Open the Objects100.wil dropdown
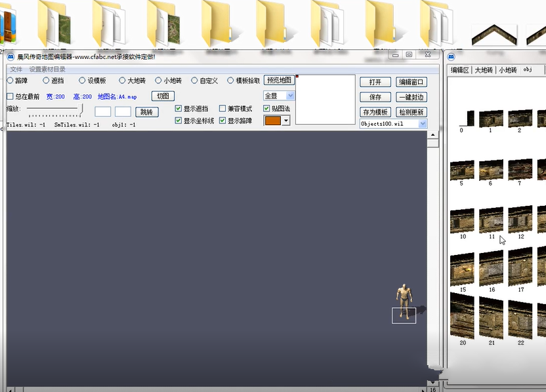This screenshot has width=546, height=392. pyautogui.click(x=423, y=124)
